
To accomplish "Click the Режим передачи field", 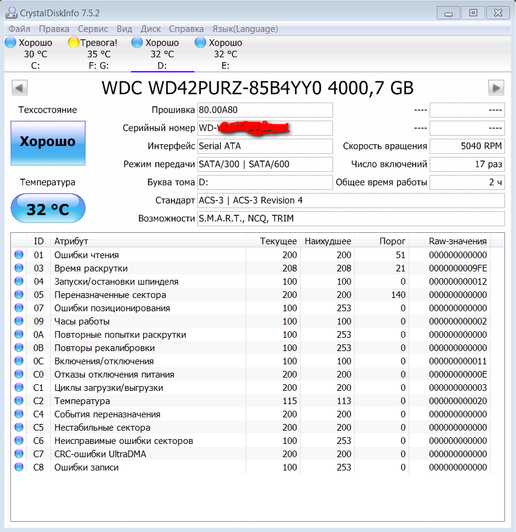I will tap(265, 164).
